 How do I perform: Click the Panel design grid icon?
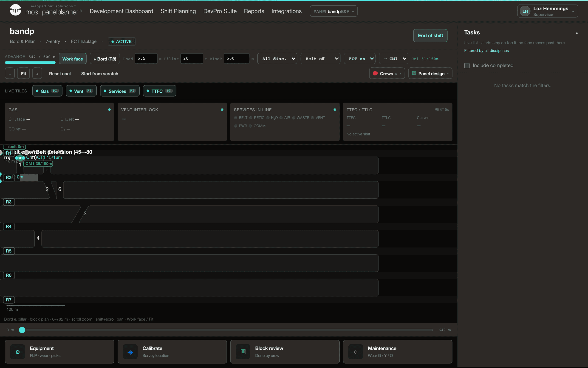coord(414,73)
